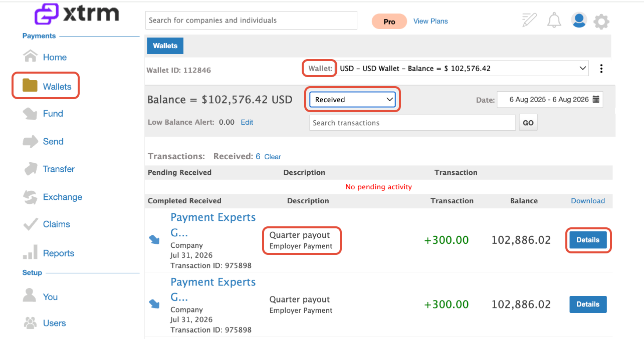Focus the Search transactions field

pos(412,123)
